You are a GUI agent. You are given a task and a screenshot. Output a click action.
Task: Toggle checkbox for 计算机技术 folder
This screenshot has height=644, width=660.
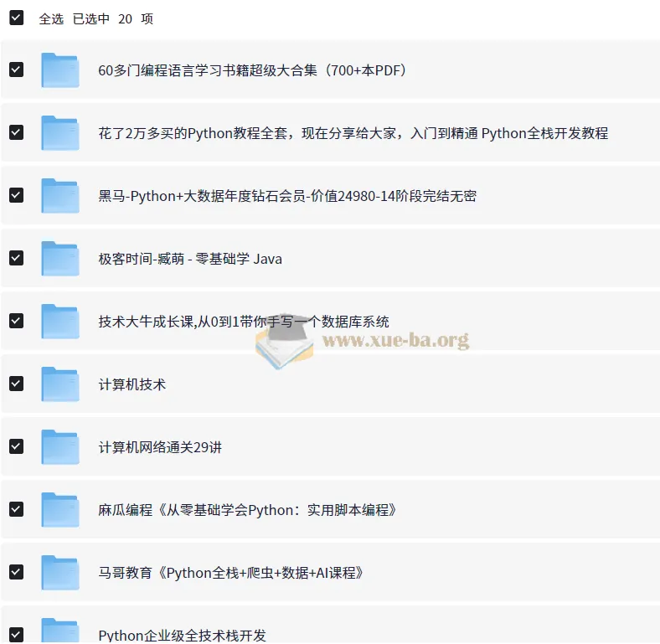[x=16, y=384]
